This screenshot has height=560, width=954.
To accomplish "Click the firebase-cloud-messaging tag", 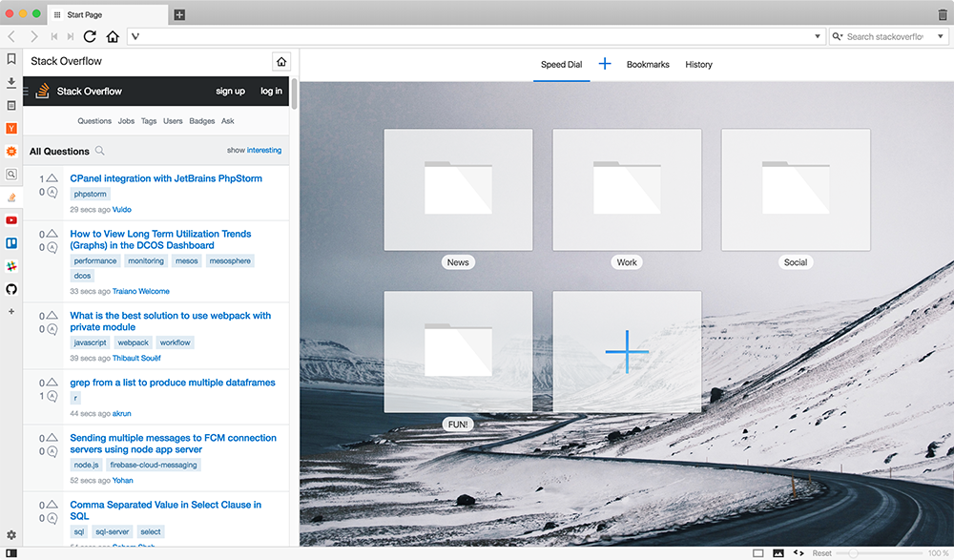I will coord(154,465).
